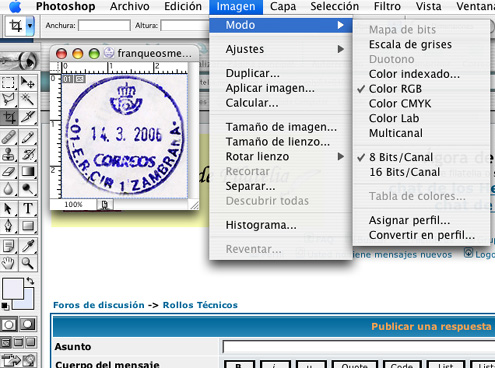Screen dimensions: 495x368
Task: Open the Rollos Técnicos link
Action: pyautogui.click(x=200, y=305)
